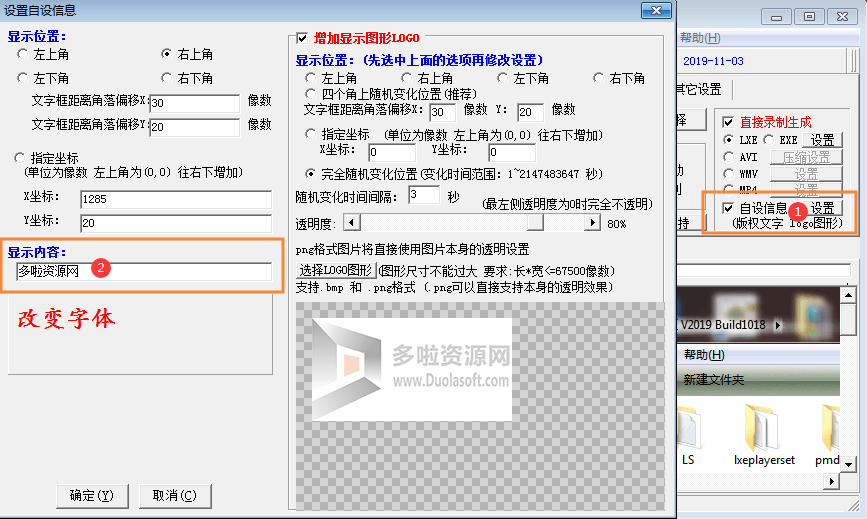
Task: Select AVI output format radio
Action: pos(728,157)
